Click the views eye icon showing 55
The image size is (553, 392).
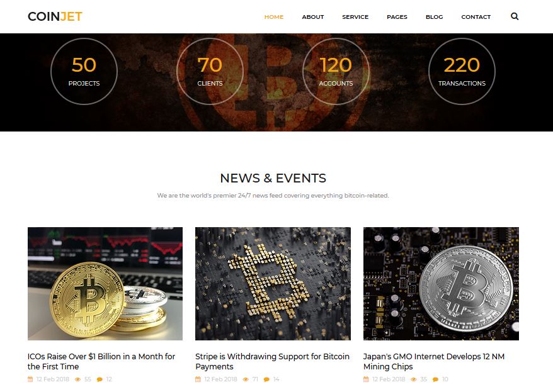click(78, 379)
